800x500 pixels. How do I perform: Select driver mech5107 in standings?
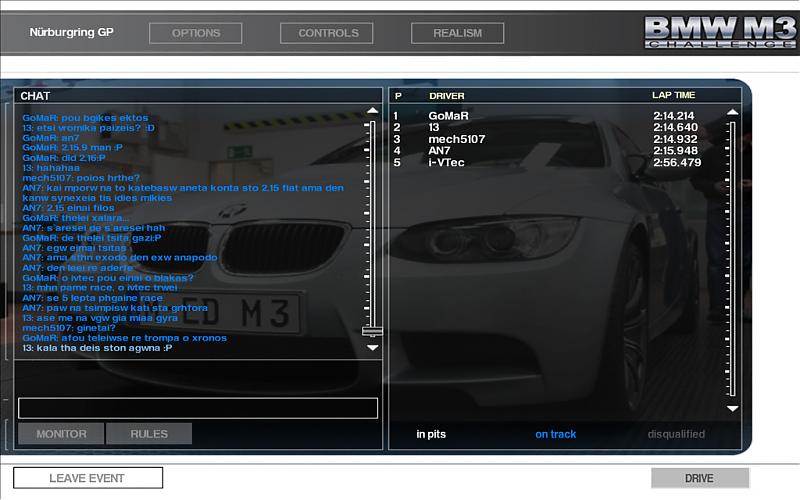(457, 139)
